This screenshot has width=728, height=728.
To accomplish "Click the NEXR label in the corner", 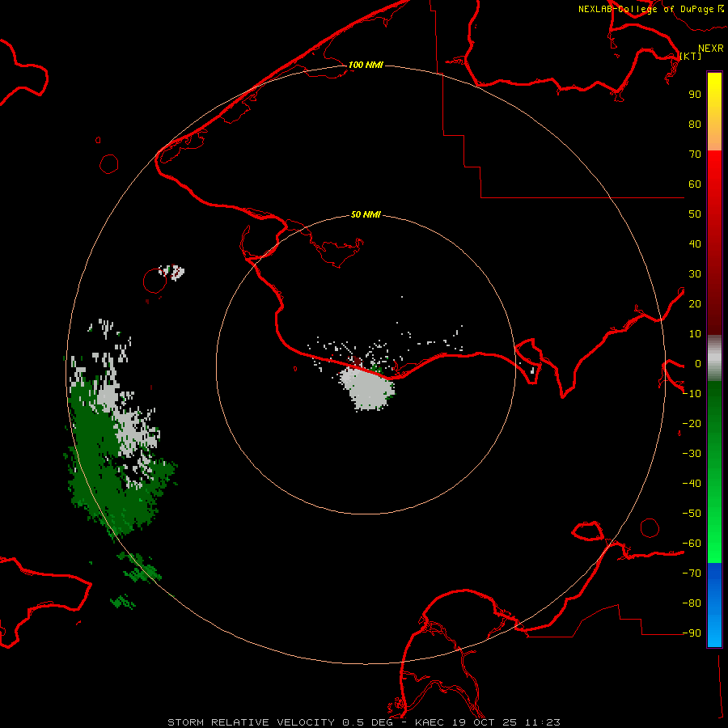I will click(x=711, y=49).
